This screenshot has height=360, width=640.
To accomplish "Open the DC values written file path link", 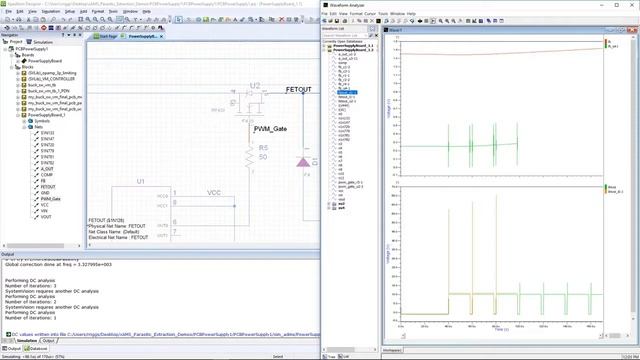I will (x=165, y=334).
